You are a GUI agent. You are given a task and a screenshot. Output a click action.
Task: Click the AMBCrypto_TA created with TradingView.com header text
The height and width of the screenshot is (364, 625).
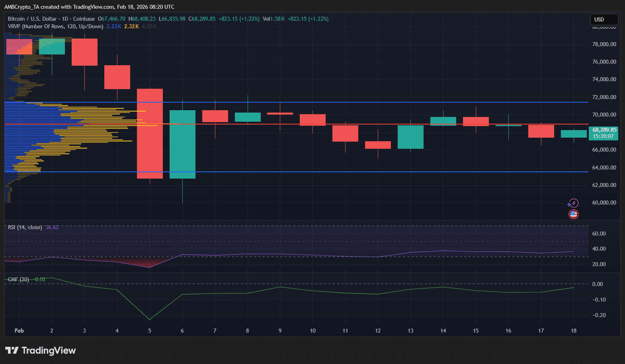[x=89, y=7]
